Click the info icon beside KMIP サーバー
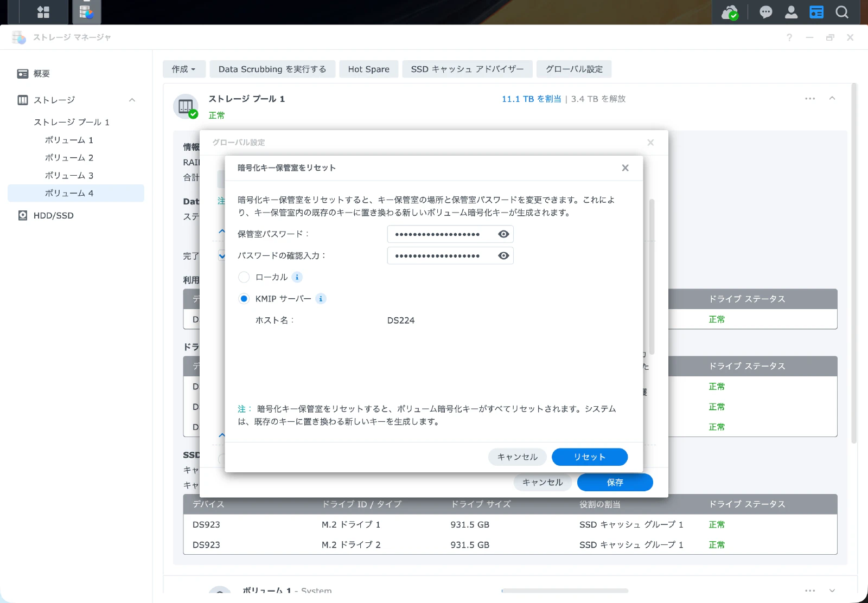Screen dimensions: 868x603 click(x=321, y=298)
